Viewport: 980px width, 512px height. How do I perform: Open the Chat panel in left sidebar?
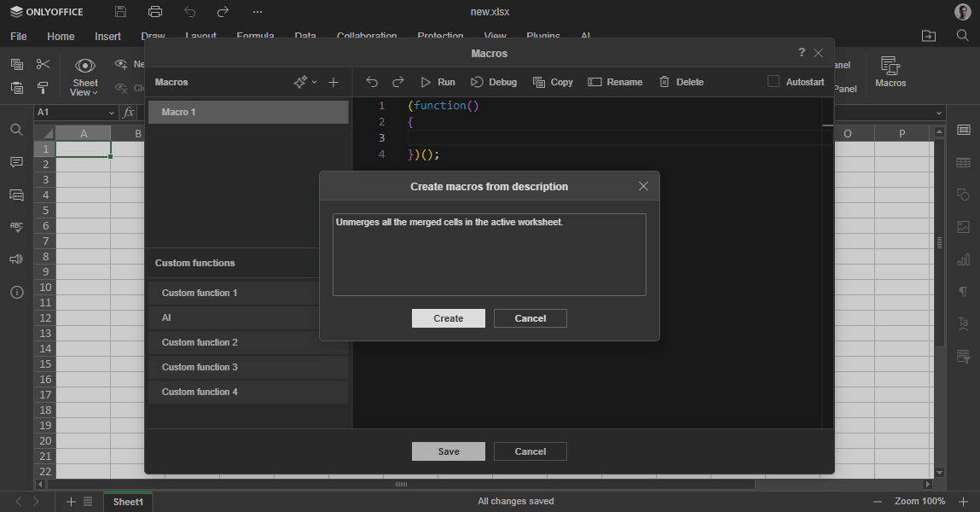coord(17,195)
